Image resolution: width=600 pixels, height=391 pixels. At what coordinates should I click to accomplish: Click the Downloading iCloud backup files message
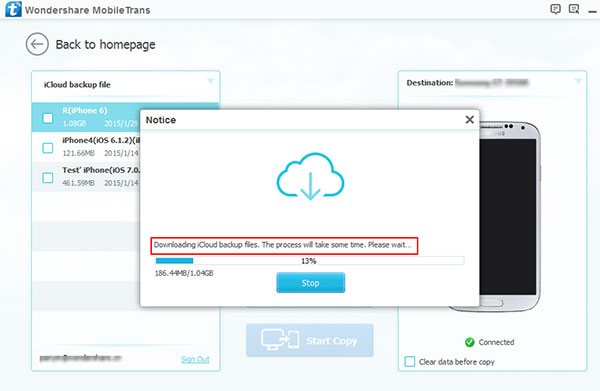point(283,245)
